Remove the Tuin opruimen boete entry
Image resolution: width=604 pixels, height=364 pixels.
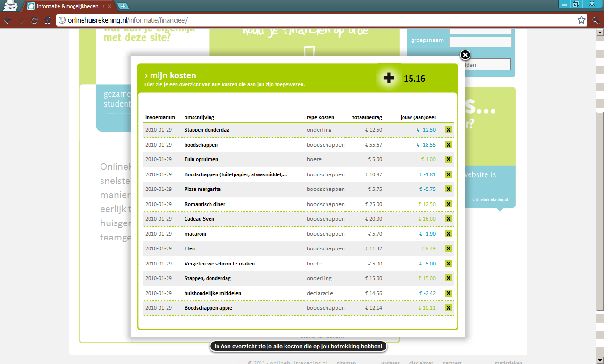click(x=448, y=159)
